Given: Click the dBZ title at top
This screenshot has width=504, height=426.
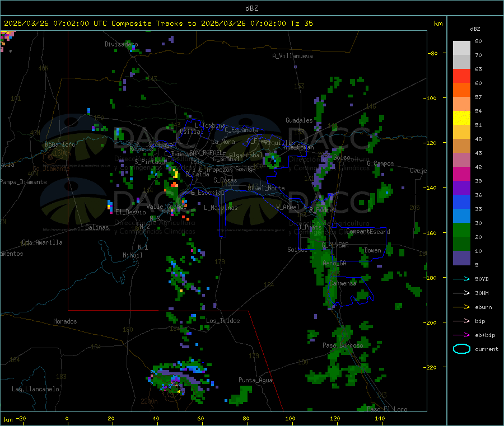Looking at the screenshot, I should tap(251, 8).
